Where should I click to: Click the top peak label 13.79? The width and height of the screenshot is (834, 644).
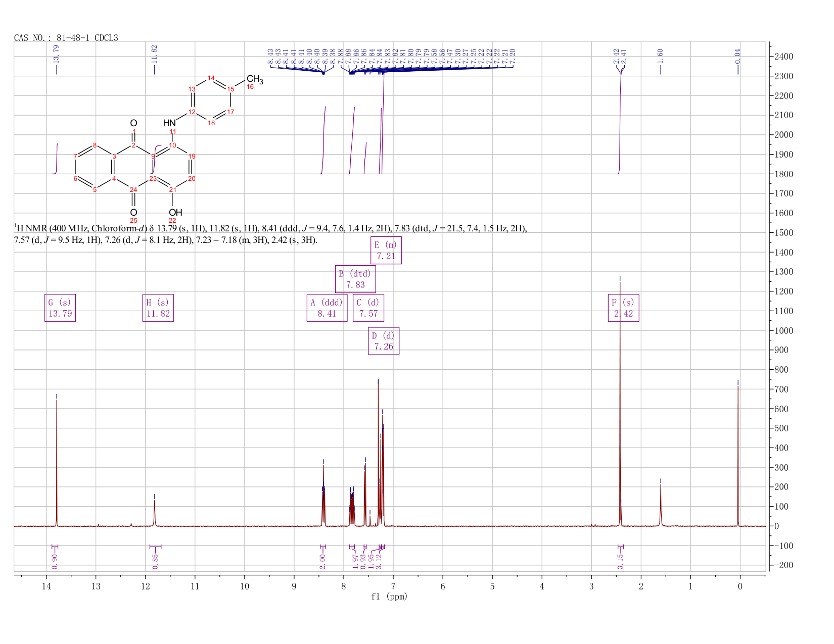(56, 54)
